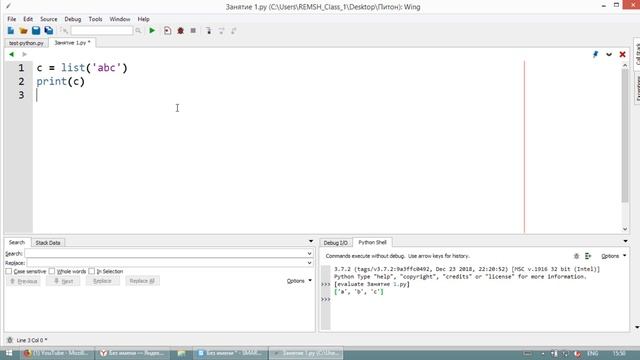Viewport: 640px width, 360px height.
Task: Click the ENG language indicator in the tray
Action: (x=593, y=353)
